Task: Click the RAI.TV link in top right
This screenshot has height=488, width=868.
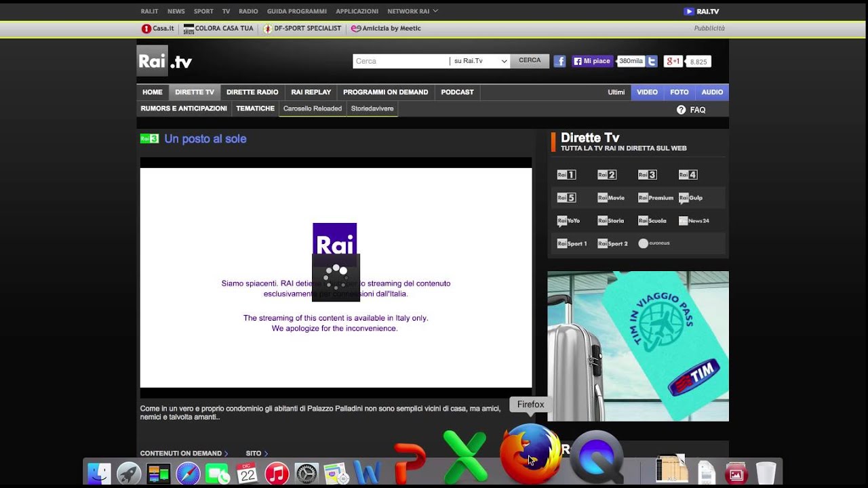Action: point(702,12)
